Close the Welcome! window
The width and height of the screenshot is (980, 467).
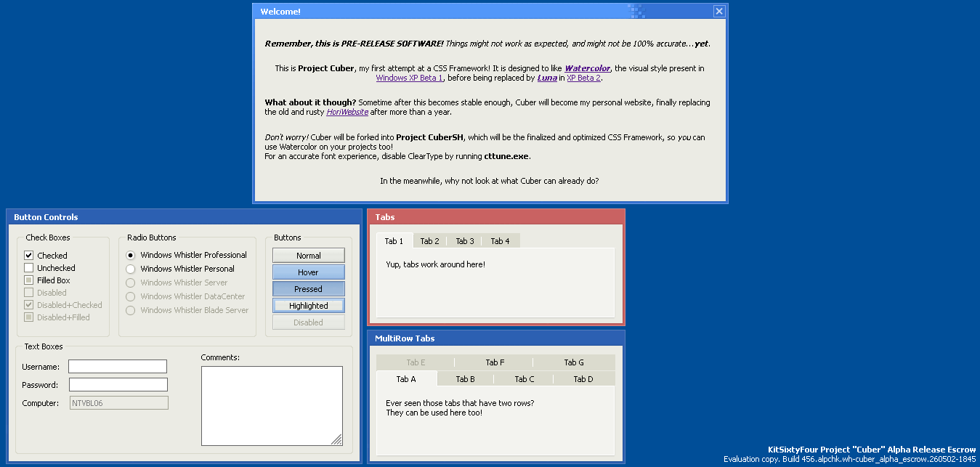coord(719,11)
